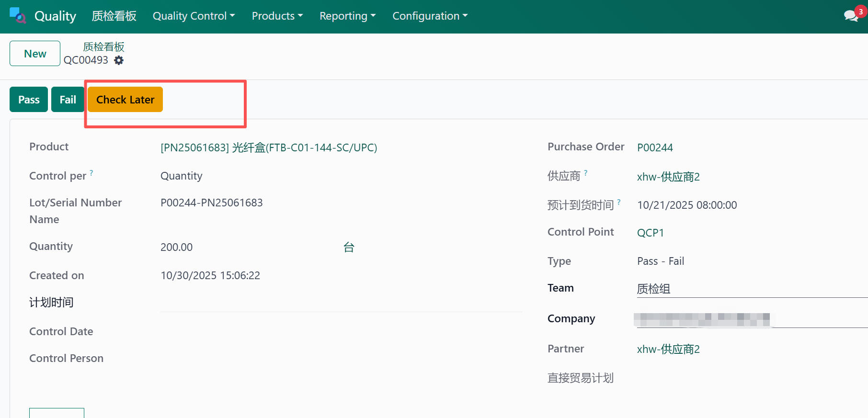Click the help icon beside 供应商 label
The width and height of the screenshot is (868, 418).
coord(585,173)
